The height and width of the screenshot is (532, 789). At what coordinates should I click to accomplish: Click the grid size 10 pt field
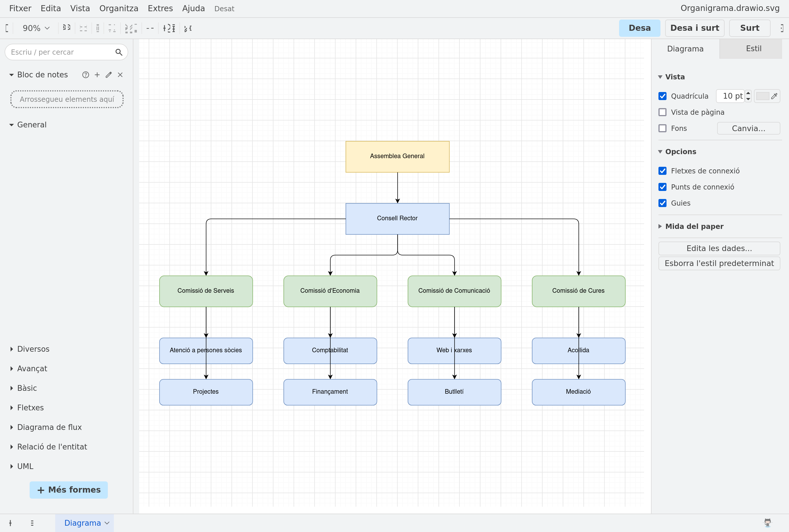(x=731, y=96)
